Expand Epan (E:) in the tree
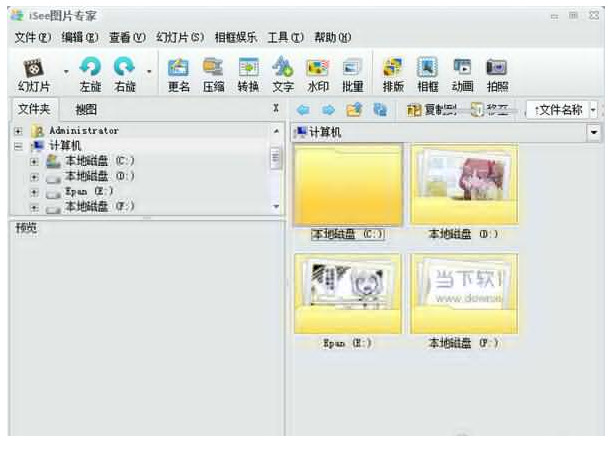 [34, 192]
